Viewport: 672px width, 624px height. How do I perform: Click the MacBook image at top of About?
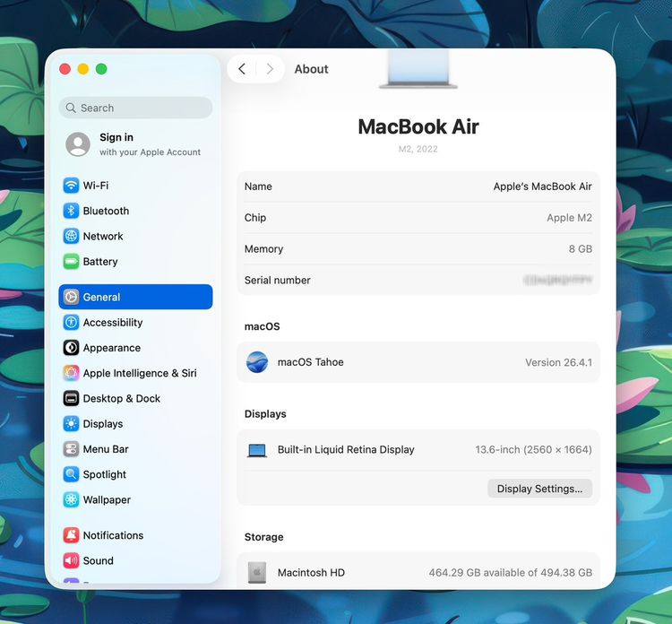pyautogui.click(x=418, y=69)
